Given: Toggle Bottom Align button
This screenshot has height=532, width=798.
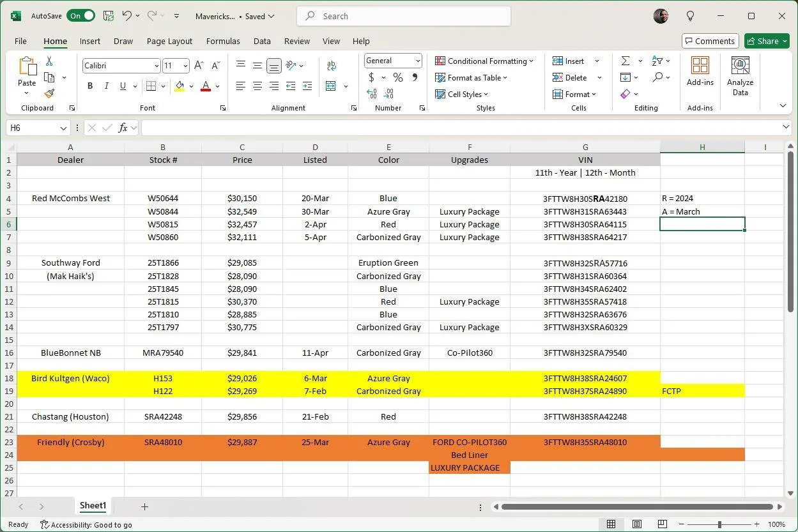Looking at the screenshot, I should click(x=273, y=65).
